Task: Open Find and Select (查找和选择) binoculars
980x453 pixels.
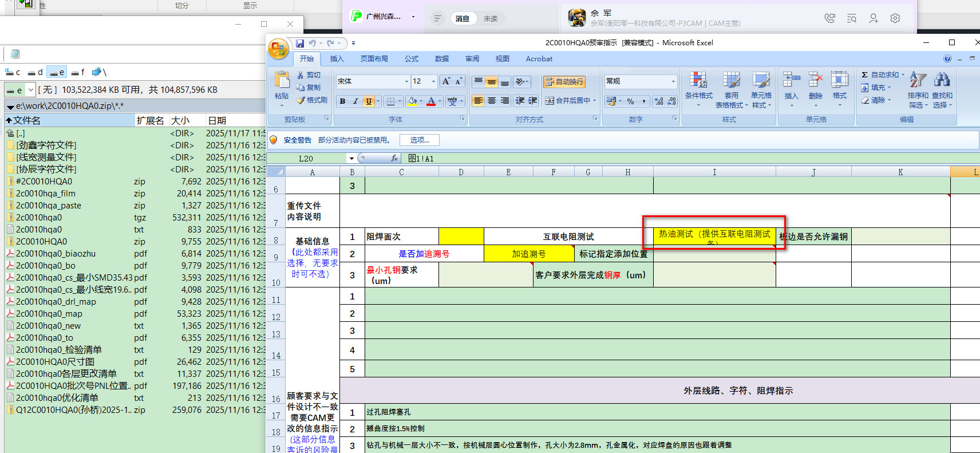Action: pos(942,89)
